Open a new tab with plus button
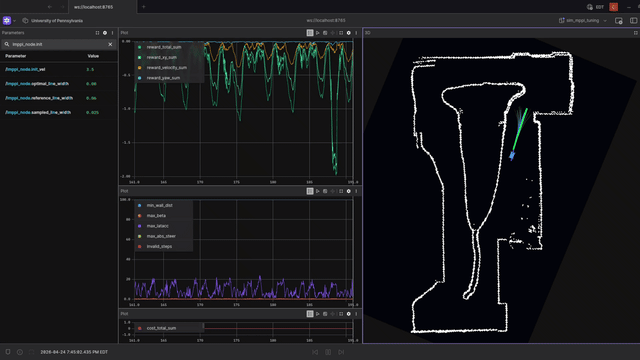The image size is (640, 360). (x=143, y=7)
